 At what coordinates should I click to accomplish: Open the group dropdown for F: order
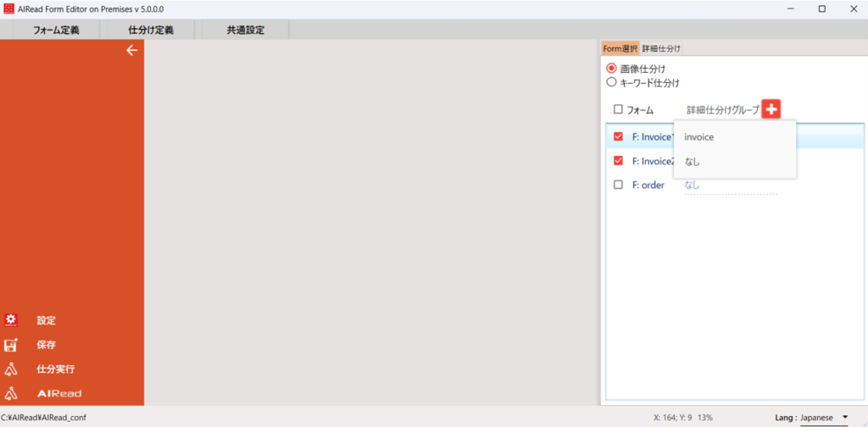tap(731, 186)
